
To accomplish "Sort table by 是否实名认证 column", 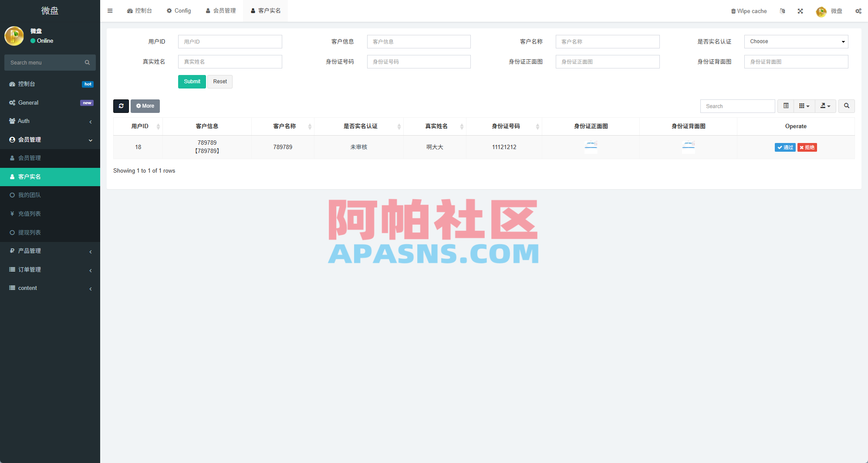I will click(359, 126).
